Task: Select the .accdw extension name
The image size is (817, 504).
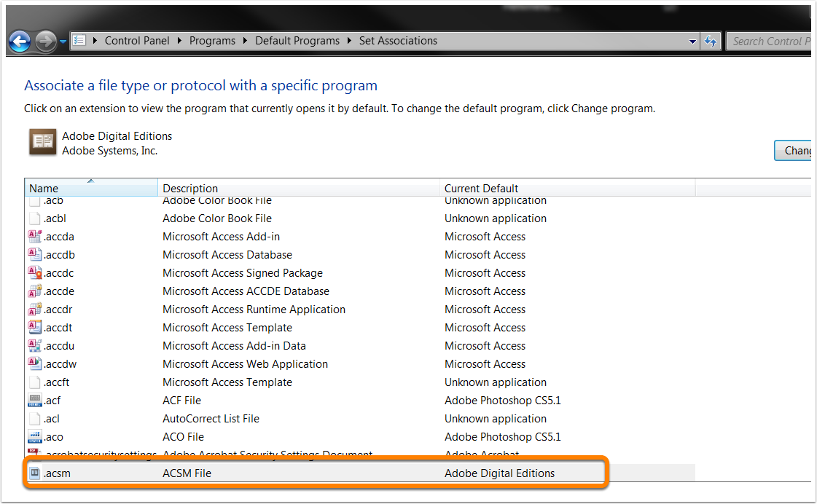Action: pos(60,364)
